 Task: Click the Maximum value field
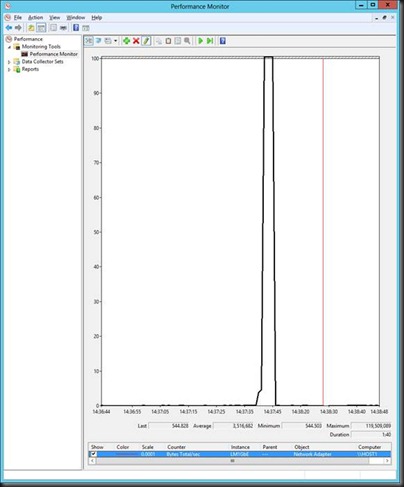point(371,426)
